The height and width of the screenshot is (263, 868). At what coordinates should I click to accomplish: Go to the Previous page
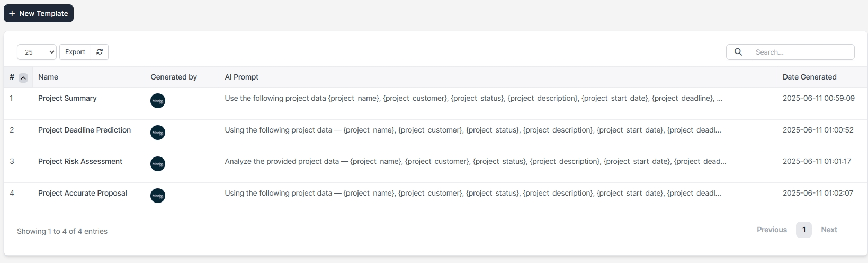772,230
